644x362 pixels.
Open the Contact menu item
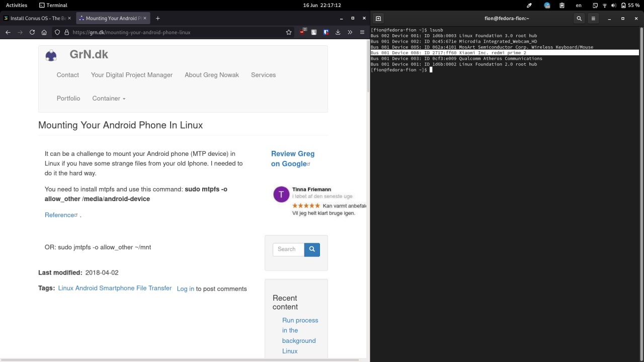[x=68, y=75]
